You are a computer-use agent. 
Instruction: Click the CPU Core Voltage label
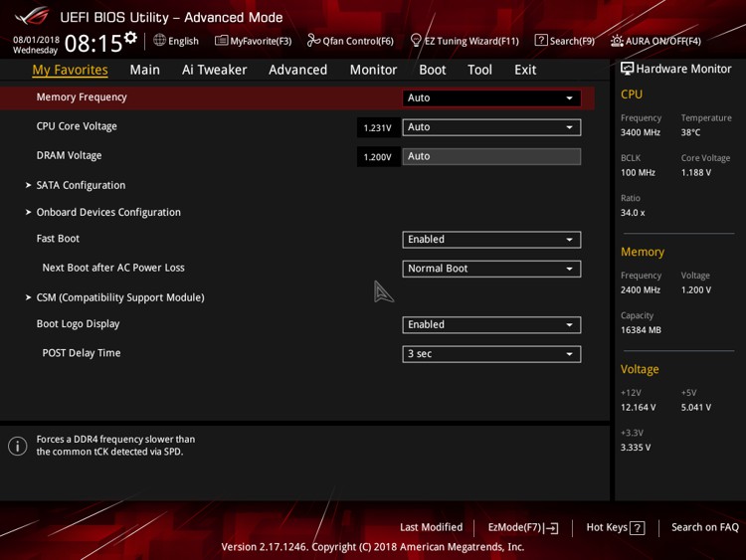tap(77, 126)
